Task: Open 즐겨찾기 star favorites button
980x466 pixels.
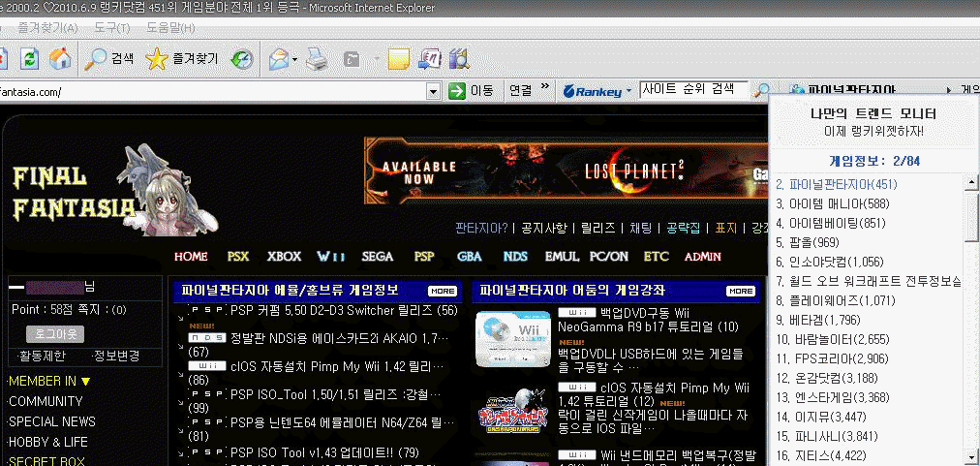Action: (x=181, y=59)
